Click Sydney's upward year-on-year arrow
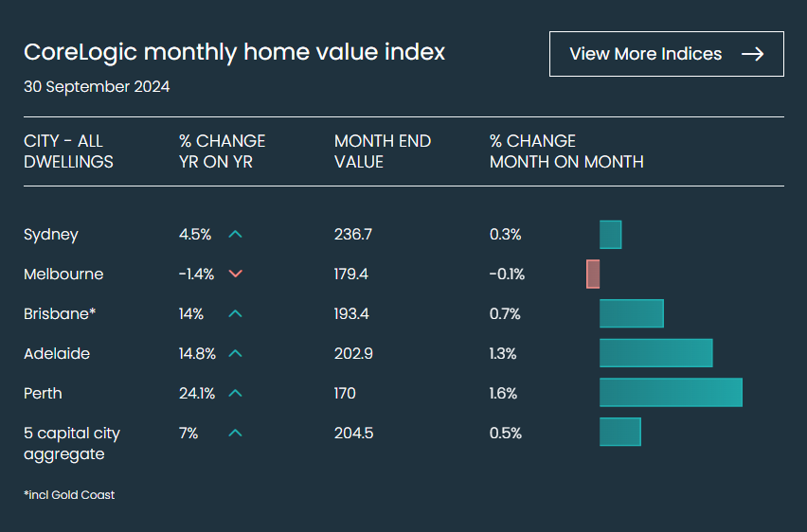This screenshot has width=807, height=532. click(236, 235)
